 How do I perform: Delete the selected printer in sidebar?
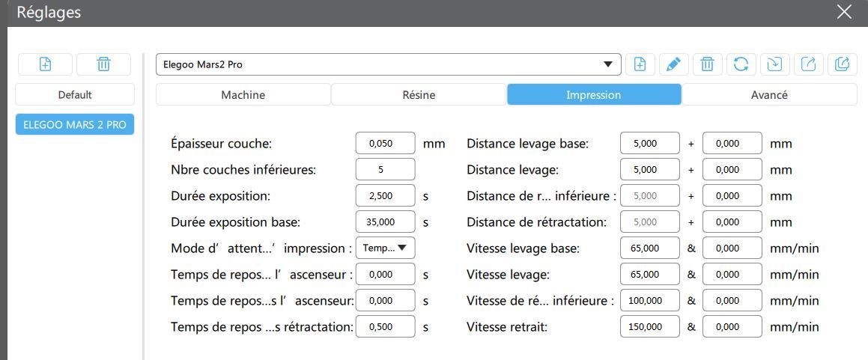click(x=103, y=64)
